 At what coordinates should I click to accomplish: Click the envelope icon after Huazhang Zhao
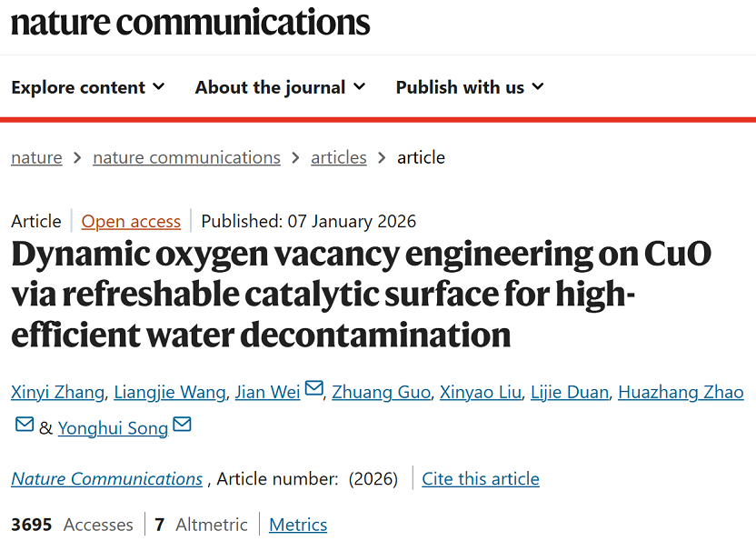25,425
